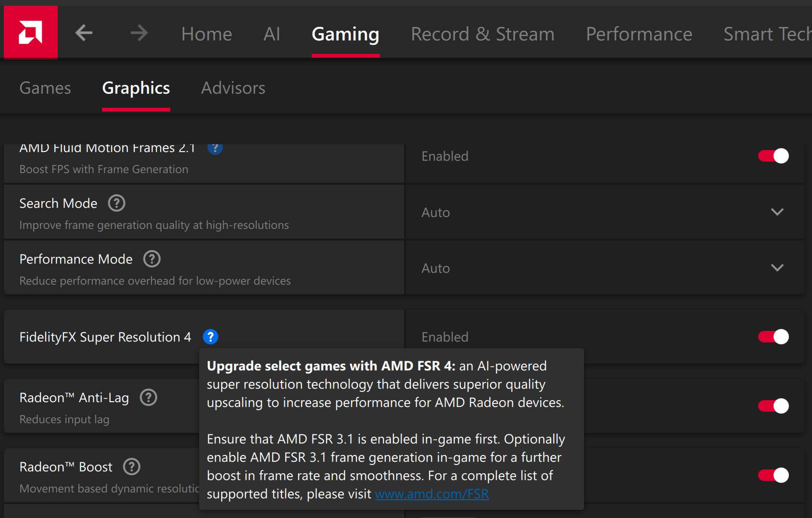Screen dimensions: 812x518
Task: Click the Performance Mode label
Action: coord(76,259)
